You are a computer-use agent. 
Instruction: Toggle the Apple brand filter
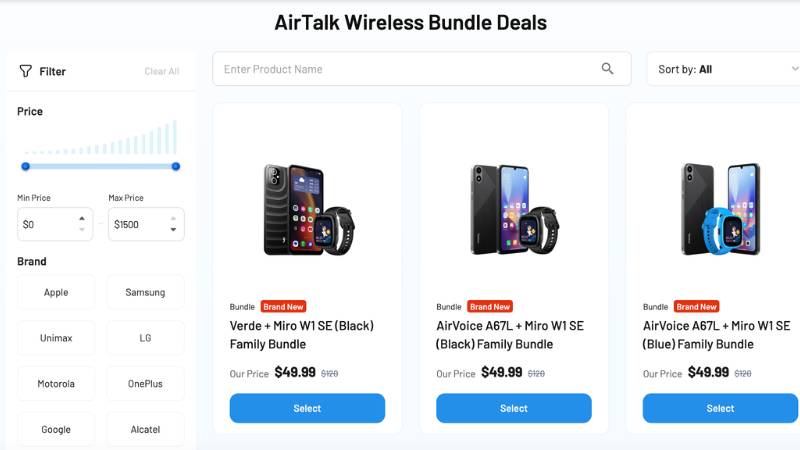(56, 292)
